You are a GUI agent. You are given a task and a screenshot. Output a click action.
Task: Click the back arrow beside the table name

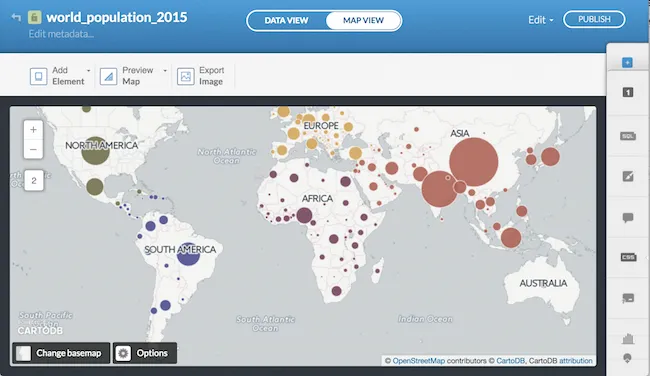[16, 17]
